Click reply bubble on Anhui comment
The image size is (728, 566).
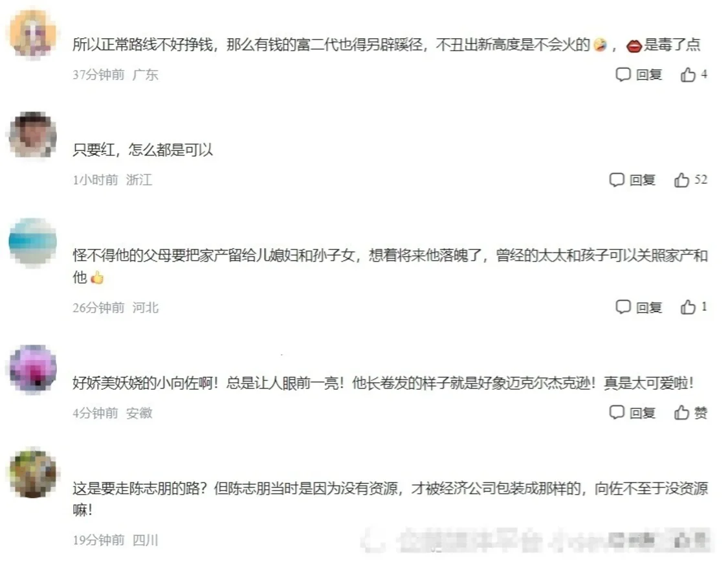[x=616, y=413]
